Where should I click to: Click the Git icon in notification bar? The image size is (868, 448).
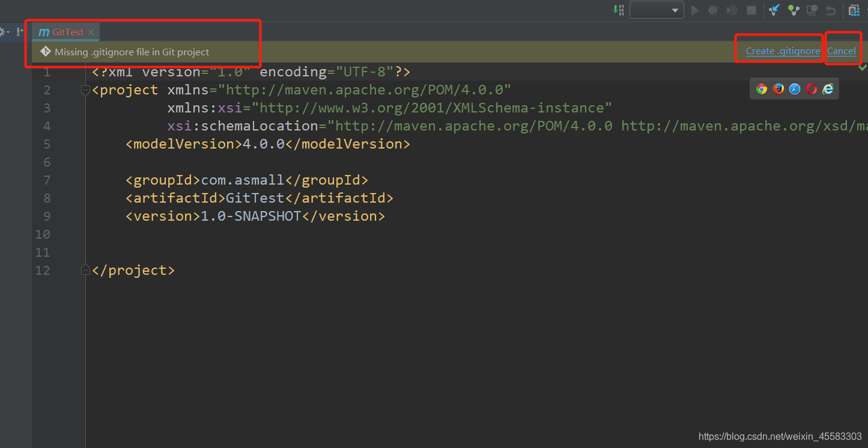tap(45, 52)
